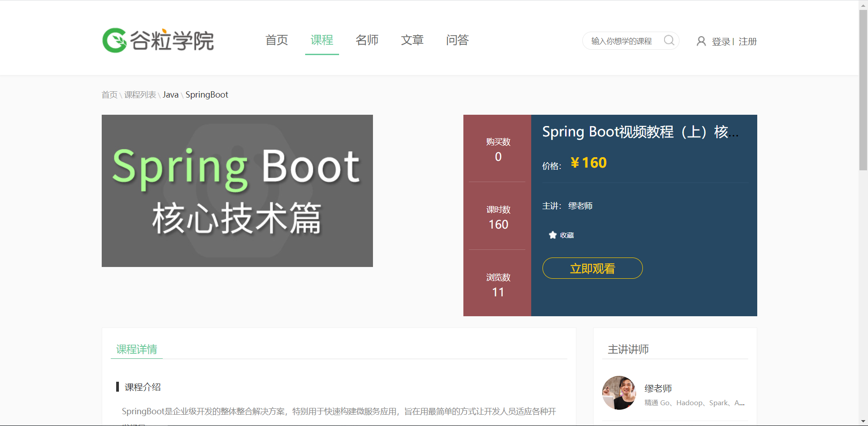This screenshot has width=868, height=426.
Task: Click the vertical scrollbar thumb
Action: tap(863, 90)
